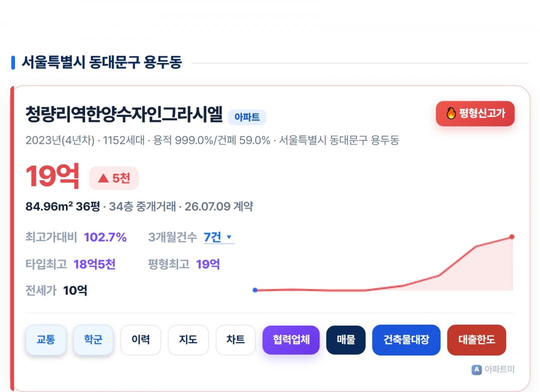Click the 아파트미 logo icon
Viewport: 540px width, 392px height.
pos(476,370)
